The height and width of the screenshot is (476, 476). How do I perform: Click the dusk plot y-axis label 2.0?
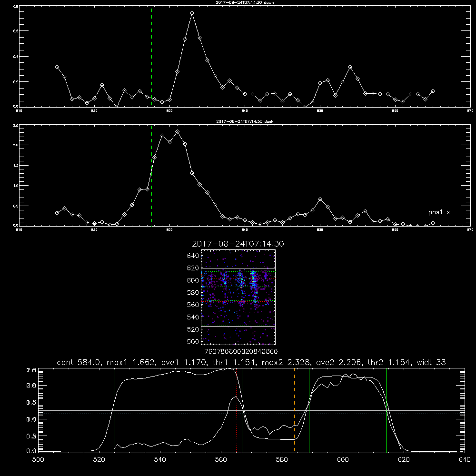[x=16, y=145]
